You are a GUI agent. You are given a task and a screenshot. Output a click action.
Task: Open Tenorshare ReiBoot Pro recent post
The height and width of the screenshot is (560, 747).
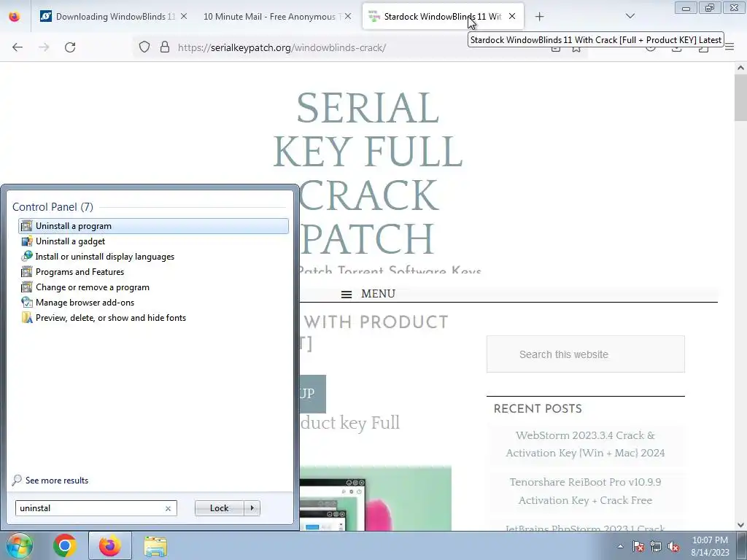[x=585, y=491]
